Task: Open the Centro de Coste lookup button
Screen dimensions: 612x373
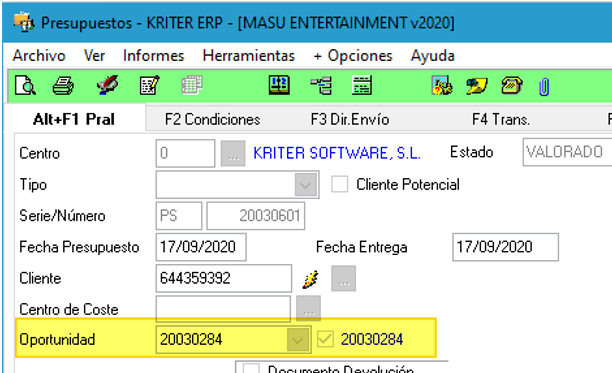Action: [308, 308]
